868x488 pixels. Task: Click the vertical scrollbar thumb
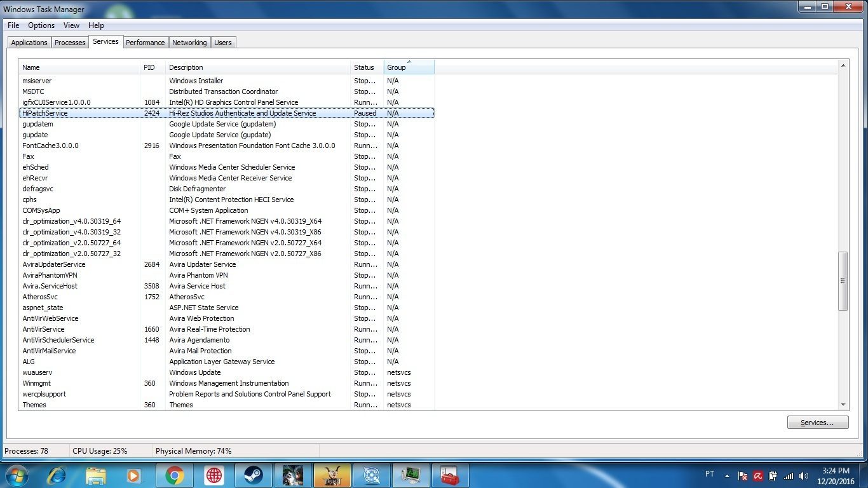point(843,281)
